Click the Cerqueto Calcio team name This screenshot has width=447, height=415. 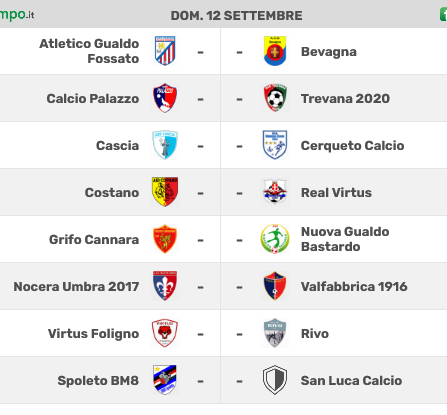[x=352, y=146]
